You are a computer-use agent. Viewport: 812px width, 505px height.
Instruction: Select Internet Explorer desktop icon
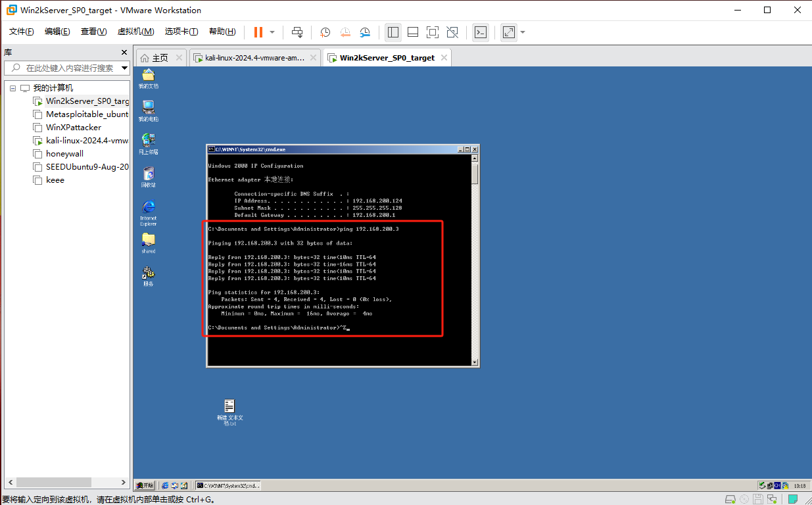coord(149,213)
